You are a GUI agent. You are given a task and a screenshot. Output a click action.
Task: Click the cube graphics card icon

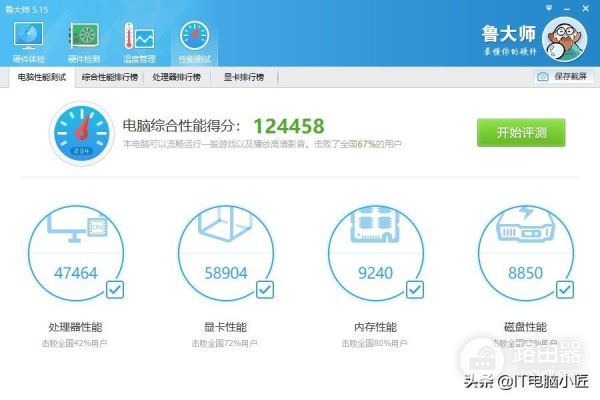click(225, 224)
